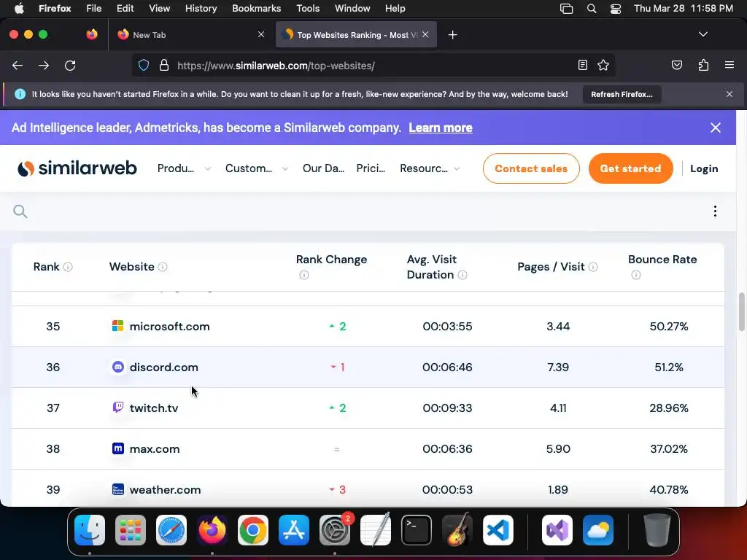Select the 00:06:36 visit duration cell
This screenshot has width=747, height=560.
[x=447, y=449]
